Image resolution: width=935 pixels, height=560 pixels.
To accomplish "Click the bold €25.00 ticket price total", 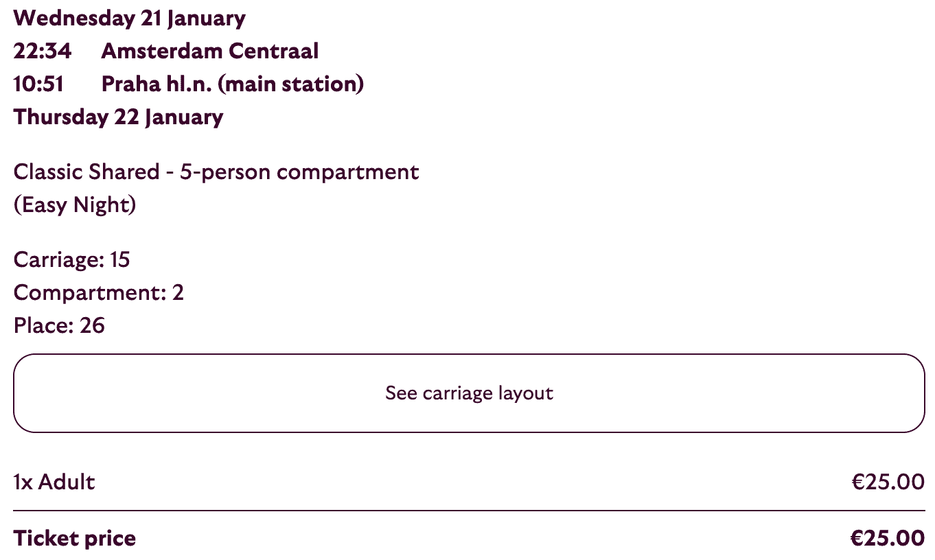I will pyautogui.click(x=888, y=539).
